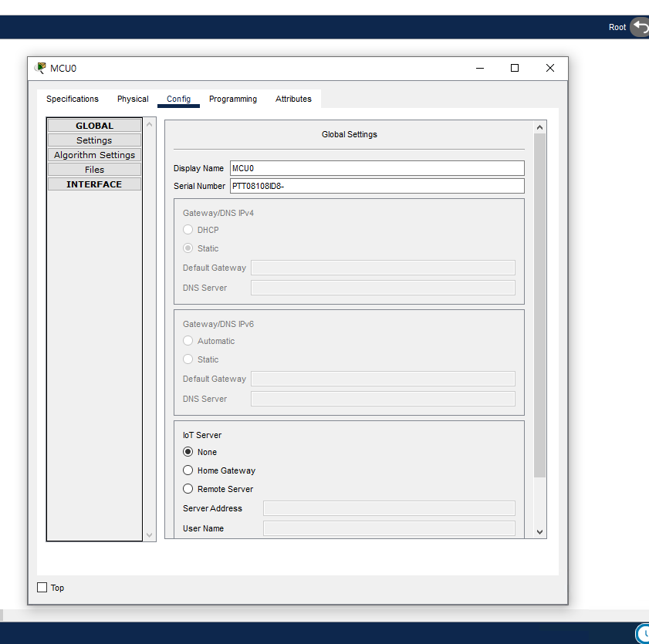Click the Root label in the top bar
The height and width of the screenshot is (644, 649).
tap(617, 27)
